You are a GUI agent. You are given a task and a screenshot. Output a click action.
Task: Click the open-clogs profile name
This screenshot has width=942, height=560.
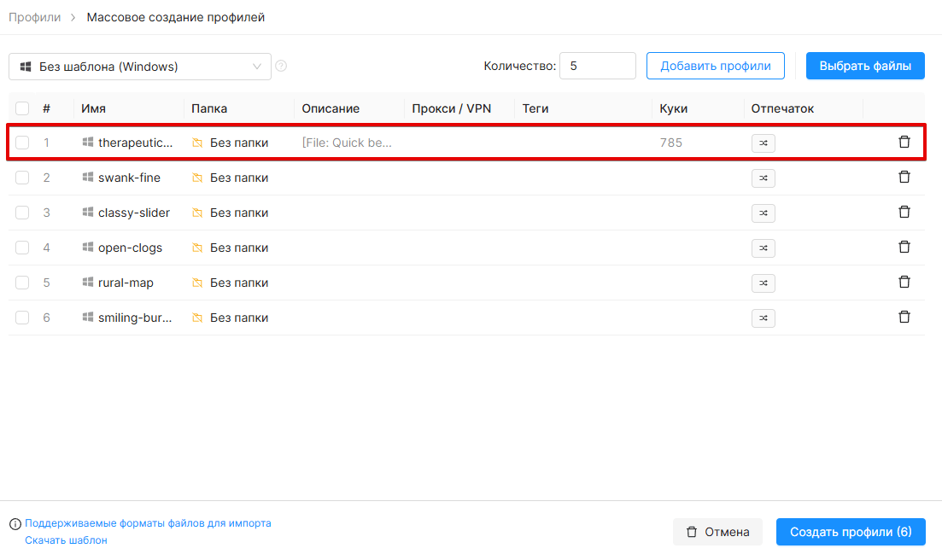(131, 248)
